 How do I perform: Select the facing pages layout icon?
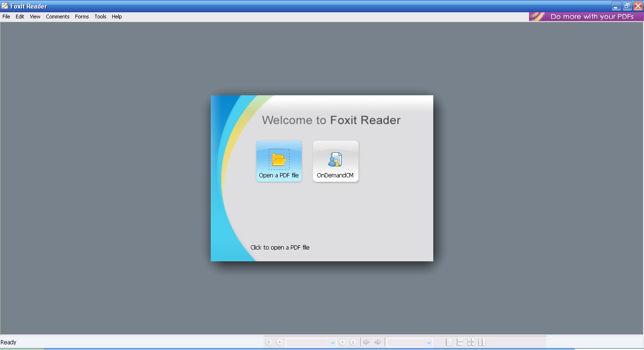click(x=481, y=342)
